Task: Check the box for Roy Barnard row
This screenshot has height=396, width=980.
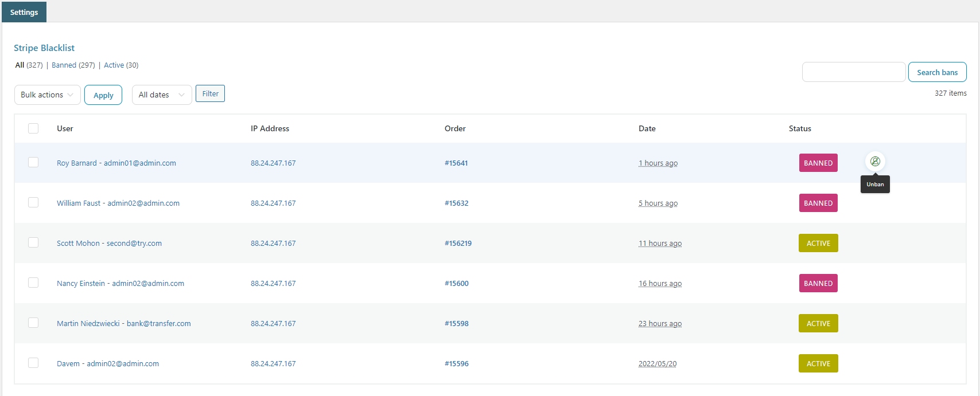Action: tap(33, 163)
